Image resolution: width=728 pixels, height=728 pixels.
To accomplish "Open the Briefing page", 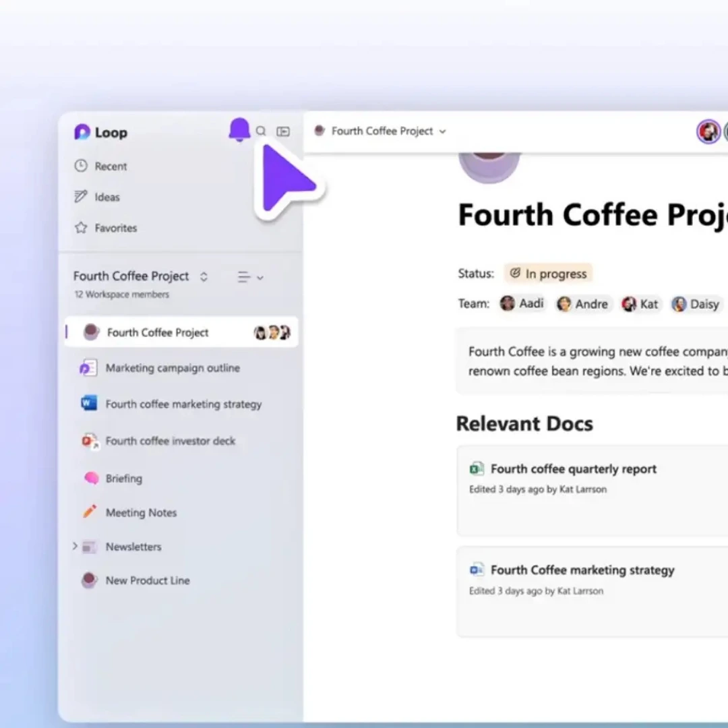I will [x=123, y=479].
